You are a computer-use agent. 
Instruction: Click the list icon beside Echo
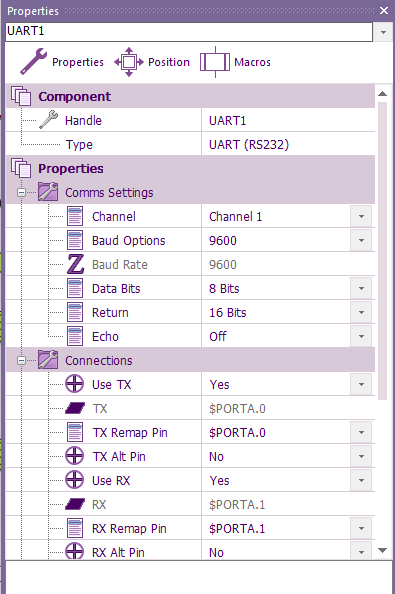point(75,336)
